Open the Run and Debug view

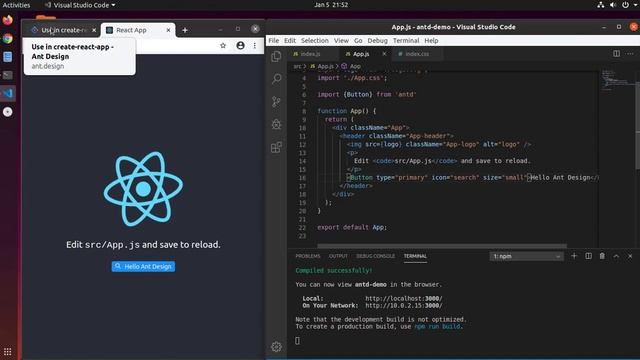coord(276,124)
